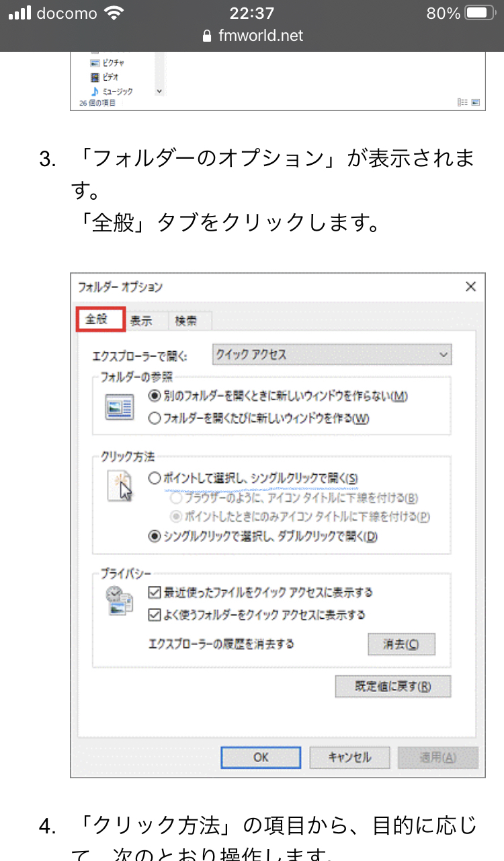The height and width of the screenshot is (861, 504).
Task: Click the click-method cursor icon
Action: point(120,486)
